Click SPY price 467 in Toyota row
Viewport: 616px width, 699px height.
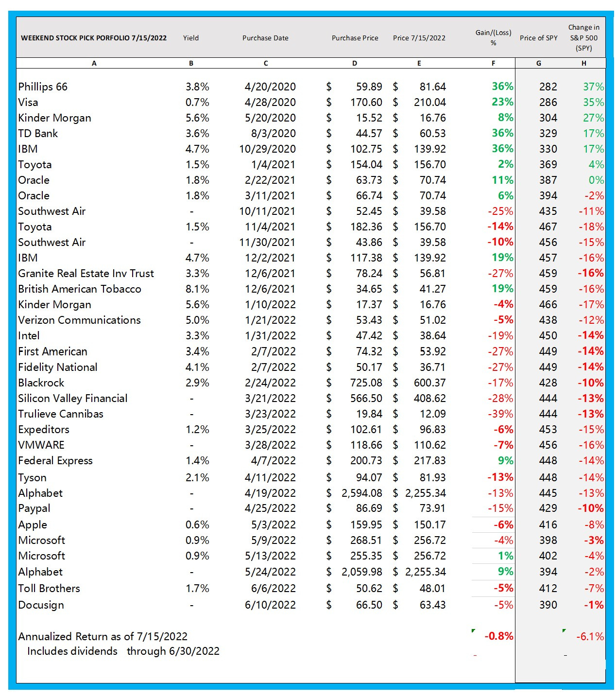pos(548,227)
